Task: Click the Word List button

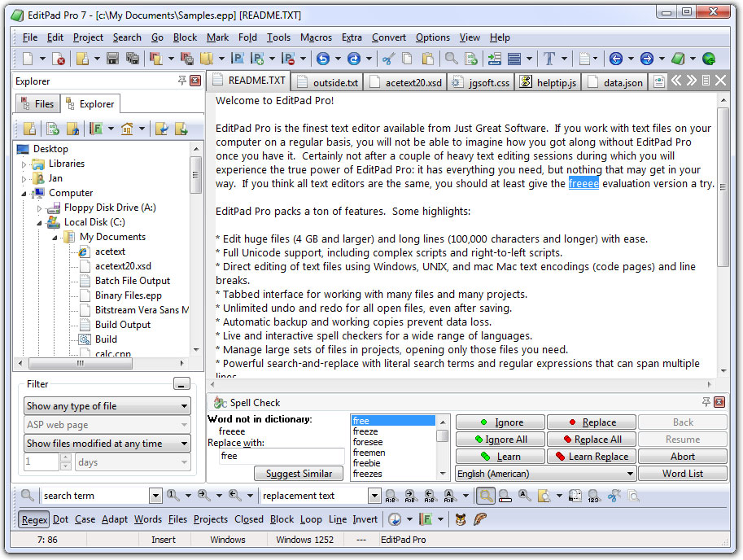Action: click(x=682, y=473)
